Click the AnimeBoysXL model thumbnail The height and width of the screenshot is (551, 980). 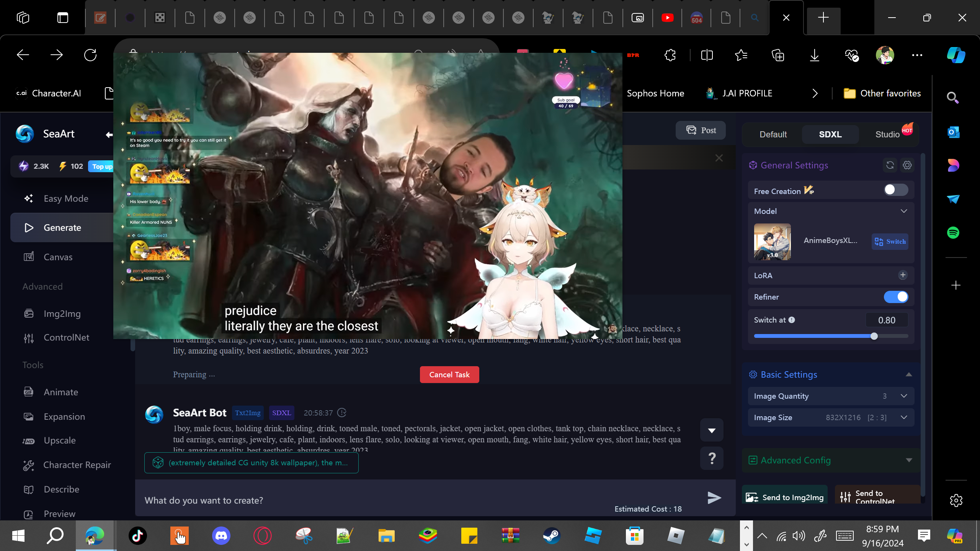[x=773, y=241]
